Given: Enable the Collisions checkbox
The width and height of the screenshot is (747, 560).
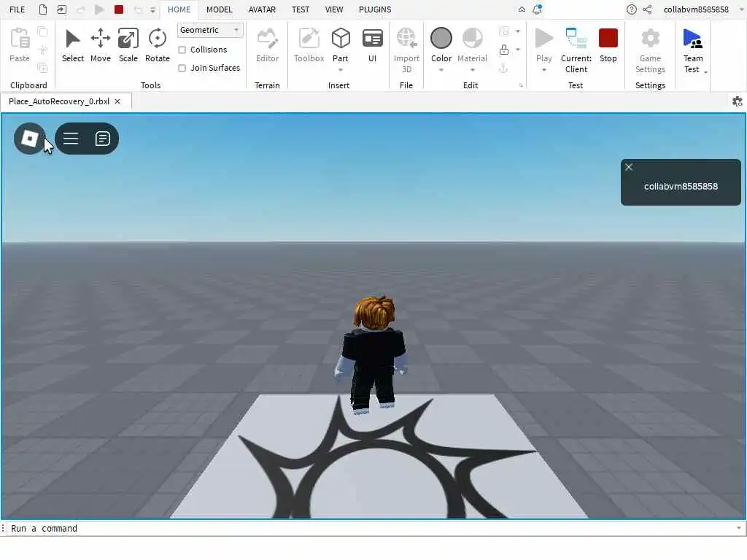Looking at the screenshot, I should click(x=182, y=50).
